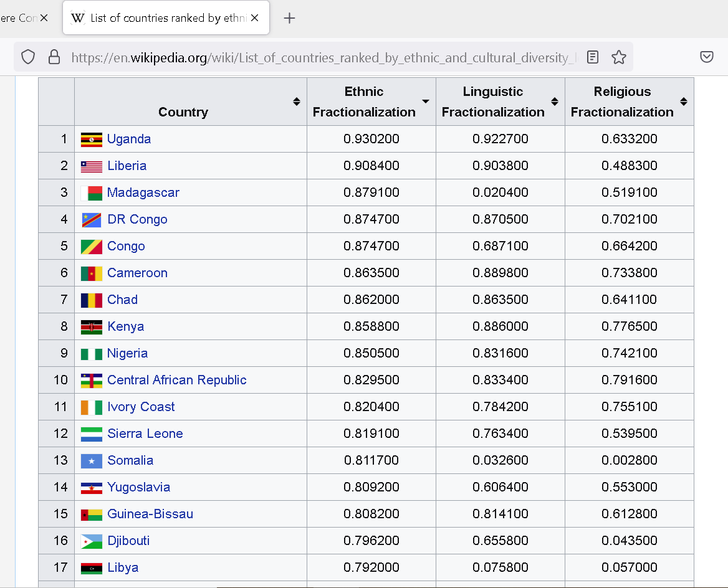Screen dimensions: 728x588
Task: Click the Madagascar flag icon
Action: pos(92,193)
